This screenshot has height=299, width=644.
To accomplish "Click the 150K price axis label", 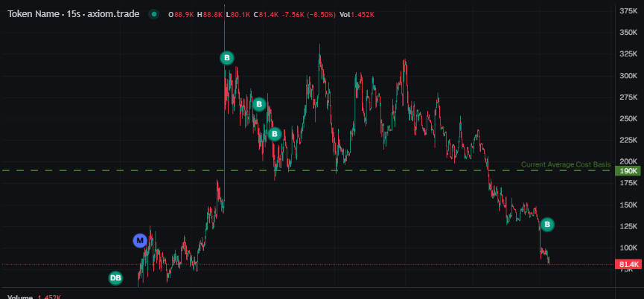I will click(628, 205).
